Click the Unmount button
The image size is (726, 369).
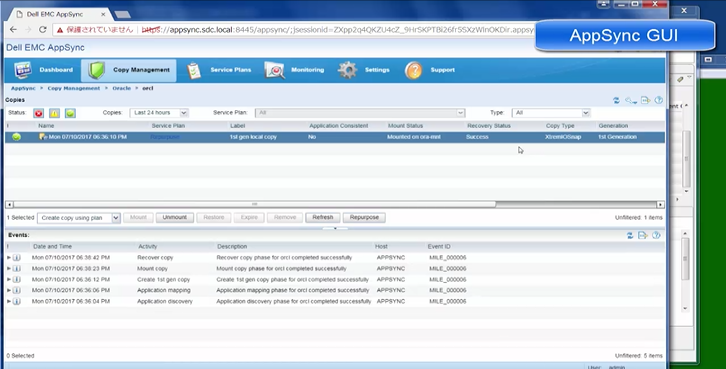point(175,218)
